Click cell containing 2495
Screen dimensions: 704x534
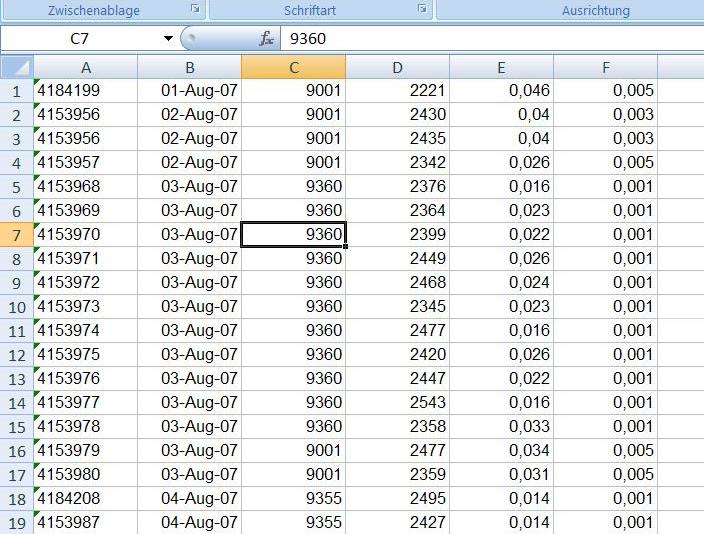[x=397, y=499]
